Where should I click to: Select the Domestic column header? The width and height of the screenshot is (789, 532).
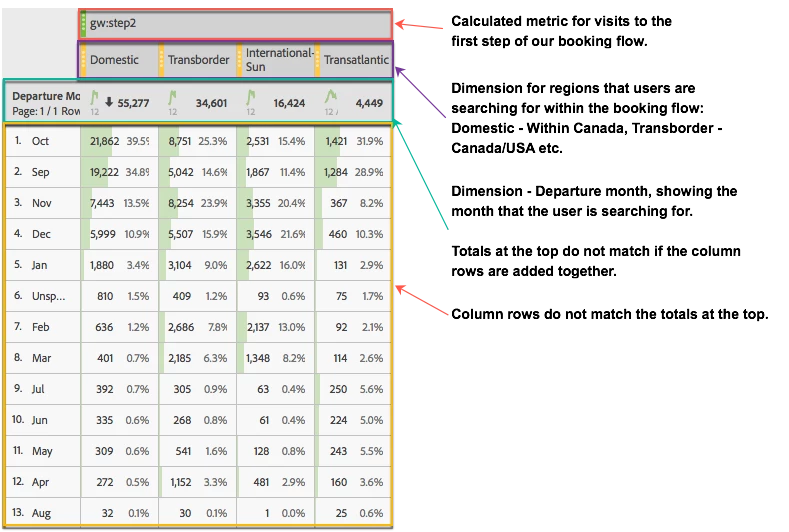[118, 60]
